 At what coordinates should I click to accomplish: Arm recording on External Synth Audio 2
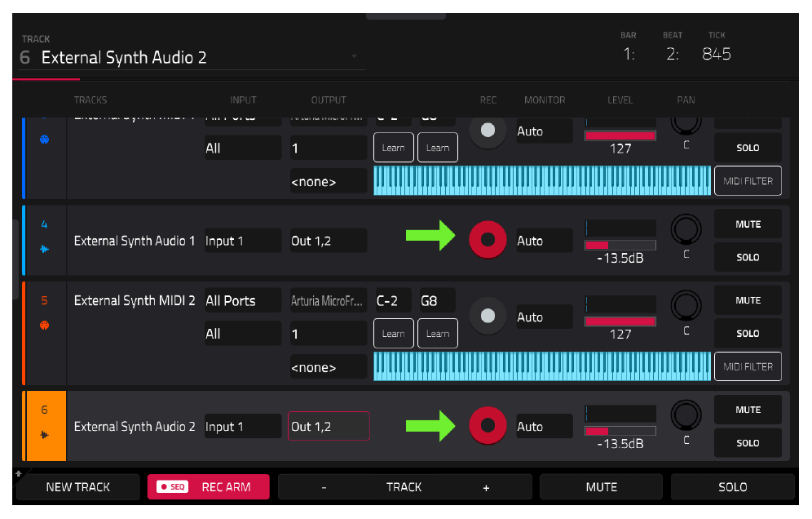(488, 426)
